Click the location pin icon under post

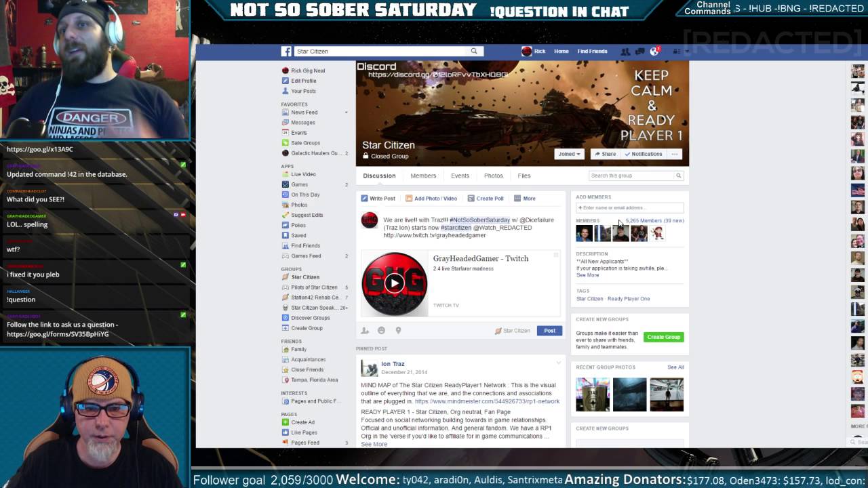[398, 331]
